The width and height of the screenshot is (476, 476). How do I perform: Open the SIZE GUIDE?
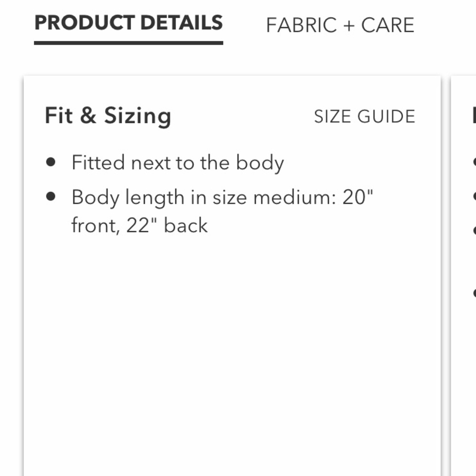[x=365, y=116]
